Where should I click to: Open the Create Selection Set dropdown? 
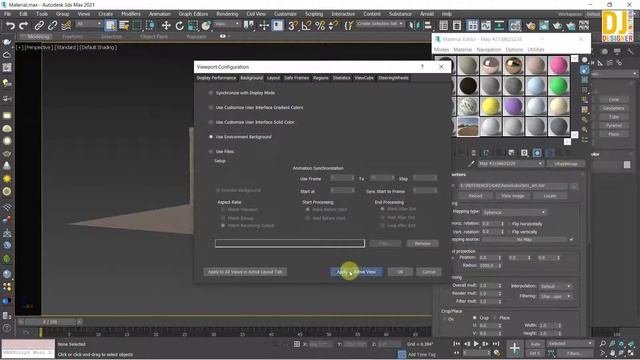point(380,24)
